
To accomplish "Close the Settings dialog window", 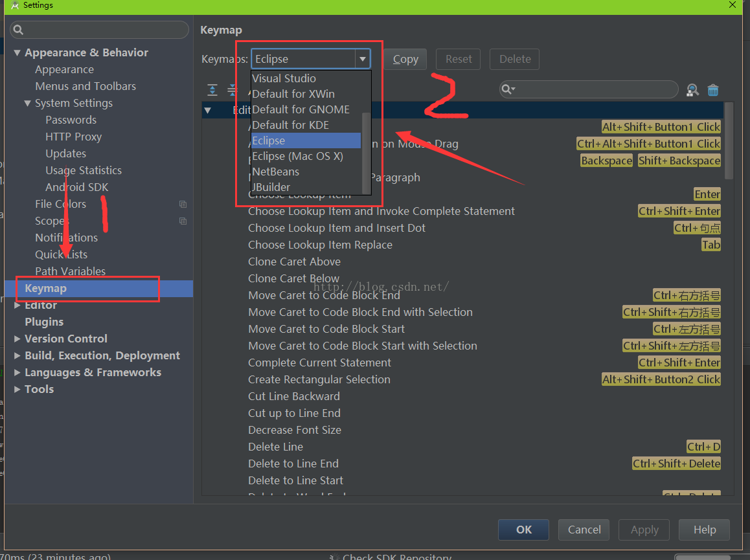I will 733,5.
